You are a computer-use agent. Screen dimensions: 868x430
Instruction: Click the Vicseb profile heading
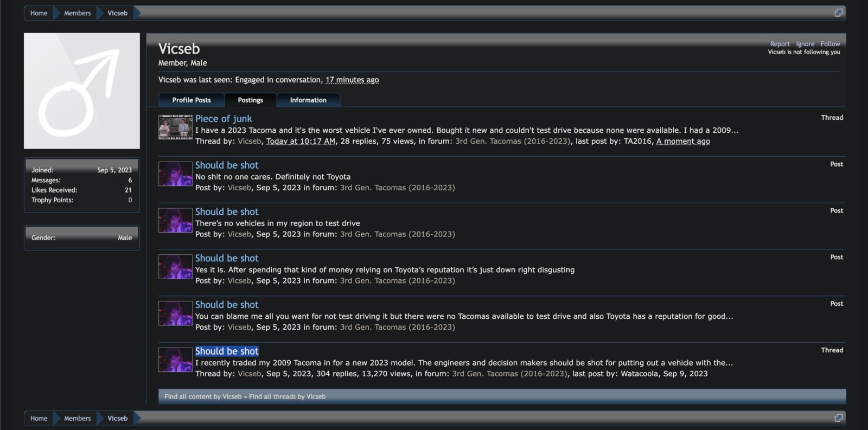[179, 48]
